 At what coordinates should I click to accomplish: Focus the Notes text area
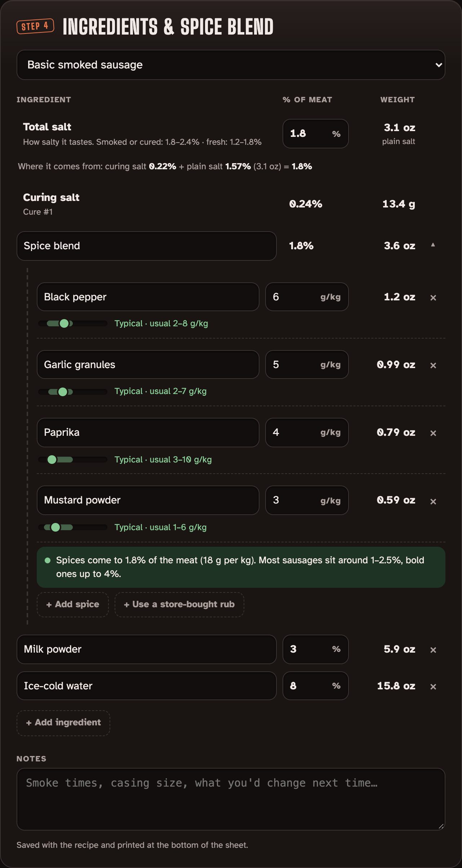[231, 799]
